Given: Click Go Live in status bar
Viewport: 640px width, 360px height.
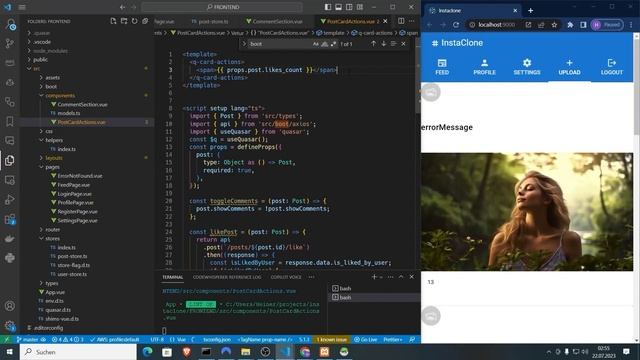Looking at the screenshot, I should (x=366, y=340).
